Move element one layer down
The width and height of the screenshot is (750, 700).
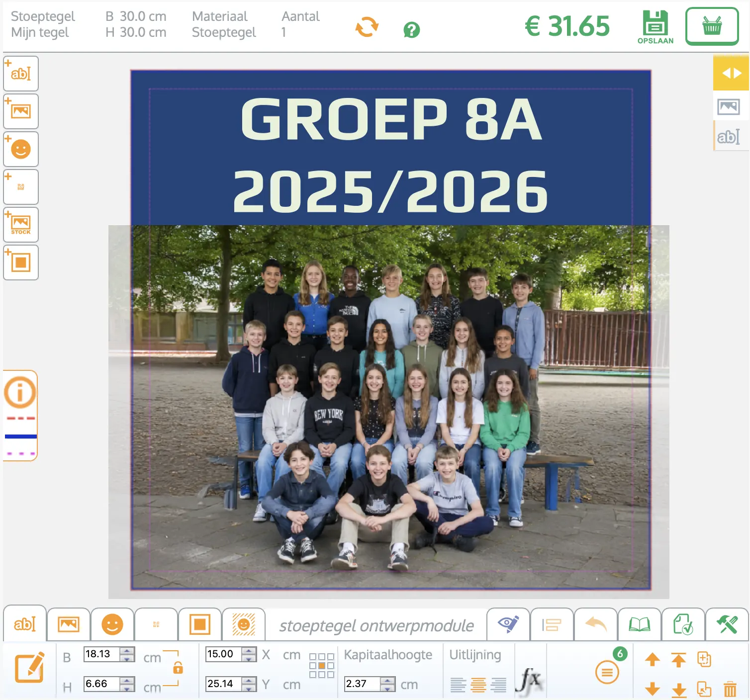click(x=653, y=689)
